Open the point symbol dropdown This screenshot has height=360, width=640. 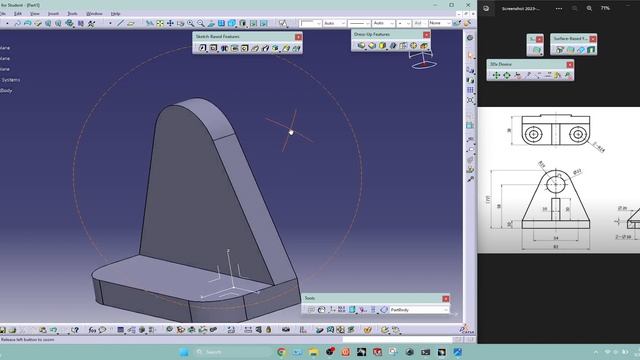(x=404, y=24)
